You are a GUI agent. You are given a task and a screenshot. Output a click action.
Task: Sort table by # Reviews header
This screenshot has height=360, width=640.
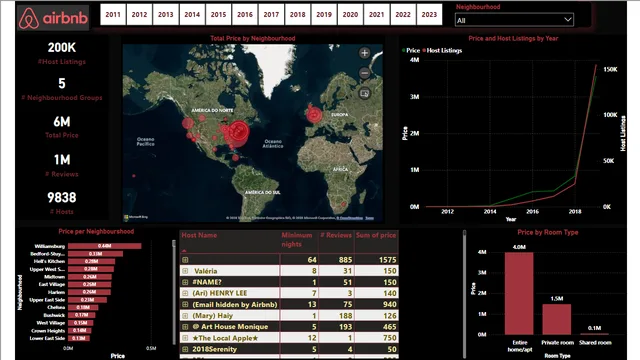[x=336, y=236]
